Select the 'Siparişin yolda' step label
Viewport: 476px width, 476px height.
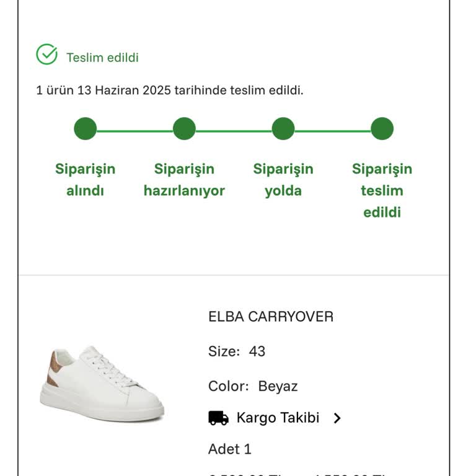point(283,180)
